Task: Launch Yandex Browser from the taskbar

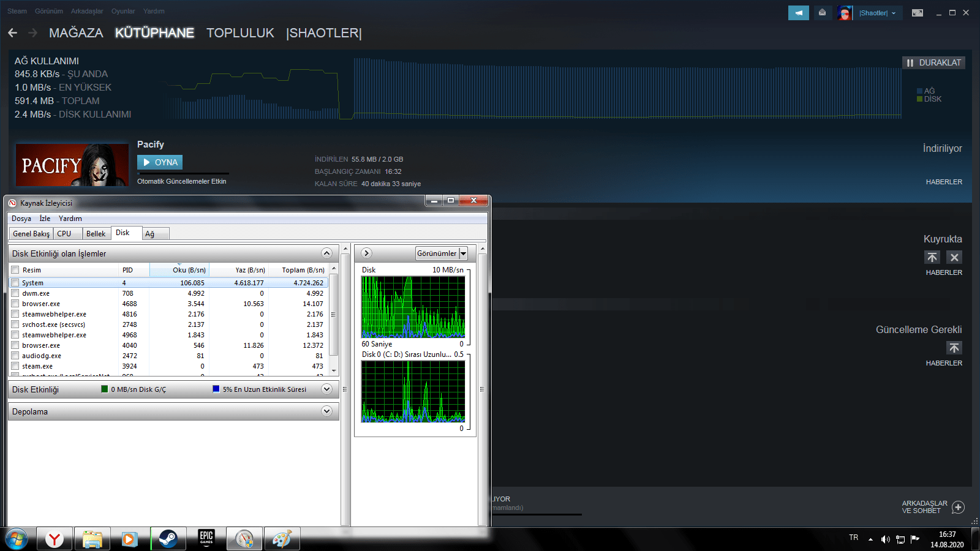Action: click(x=55, y=539)
